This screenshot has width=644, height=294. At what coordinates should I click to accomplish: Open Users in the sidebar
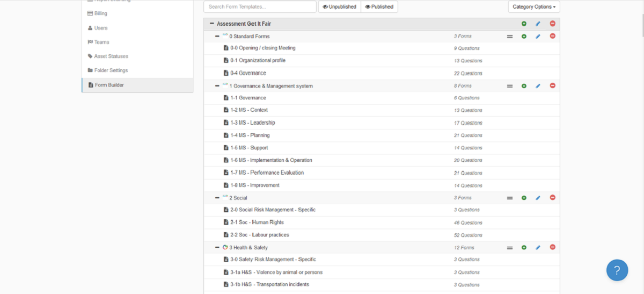(100, 28)
